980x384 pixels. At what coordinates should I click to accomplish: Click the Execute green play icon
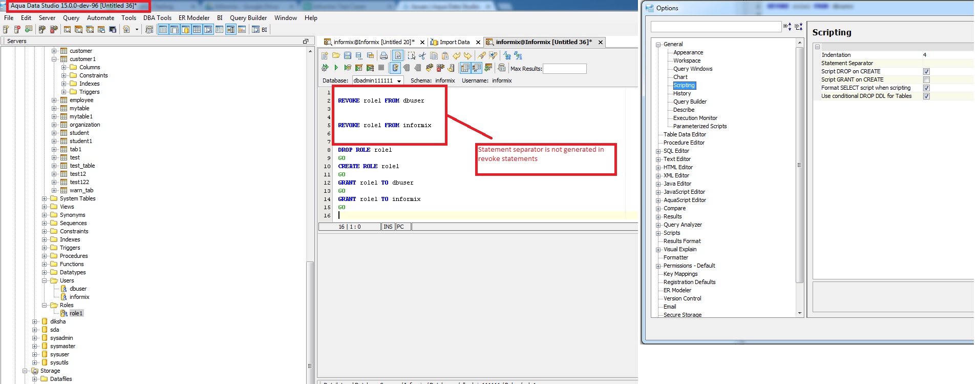click(336, 68)
